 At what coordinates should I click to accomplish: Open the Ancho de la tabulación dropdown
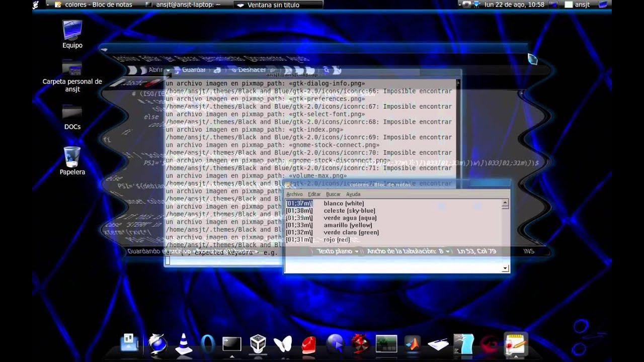coord(409,251)
